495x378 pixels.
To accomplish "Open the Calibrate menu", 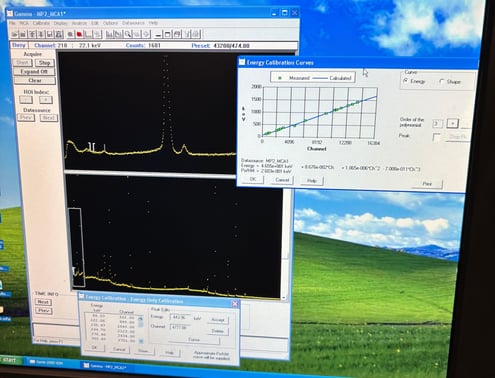I will [41, 23].
